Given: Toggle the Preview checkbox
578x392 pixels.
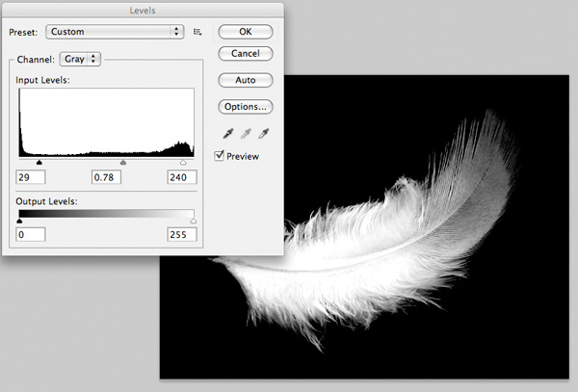Looking at the screenshot, I should point(220,155).
